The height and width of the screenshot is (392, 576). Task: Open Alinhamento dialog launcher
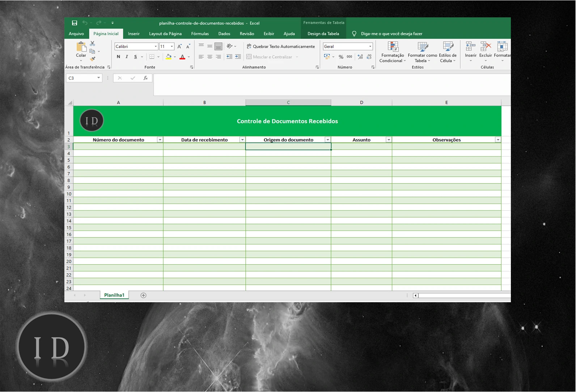tap(317, 67)
